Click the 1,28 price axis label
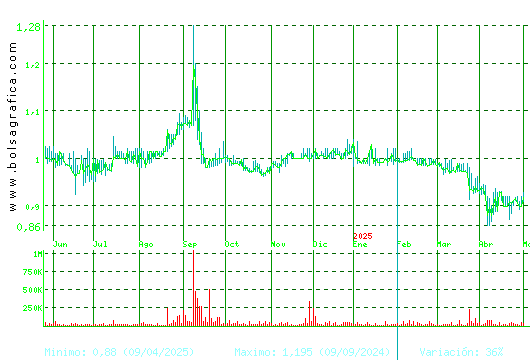The width and height of the screenshot is (530, 360). [x=29, y=27]
